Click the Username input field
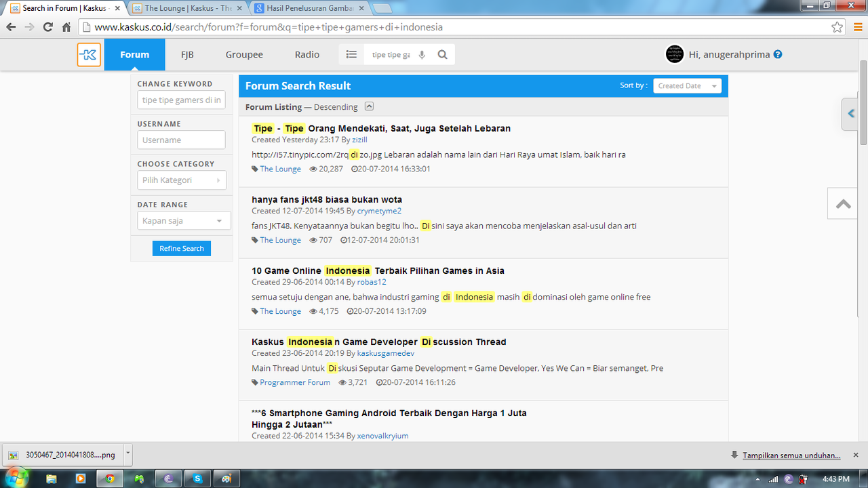Viewport: 868px width, 488px height. click(181, 140)
